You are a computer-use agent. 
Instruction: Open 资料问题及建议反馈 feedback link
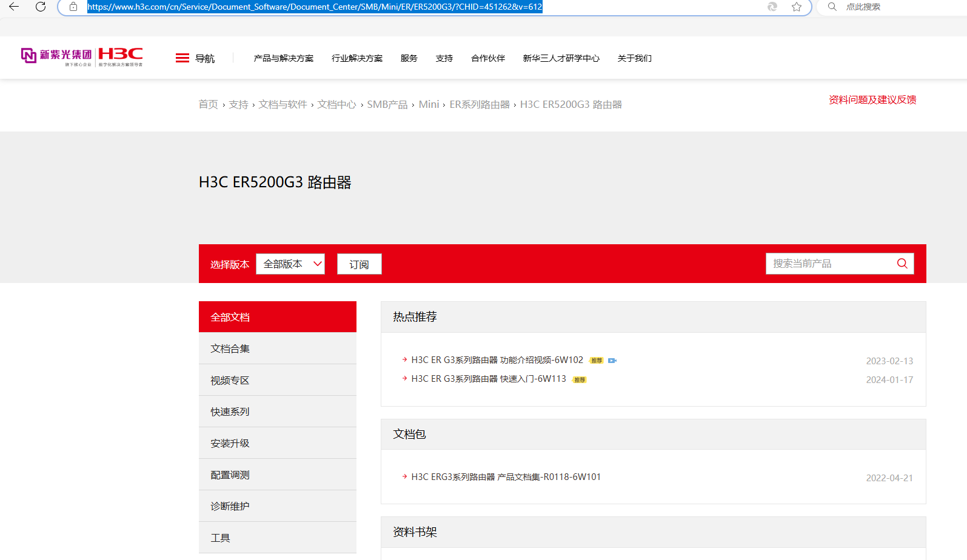coord(872,99)
